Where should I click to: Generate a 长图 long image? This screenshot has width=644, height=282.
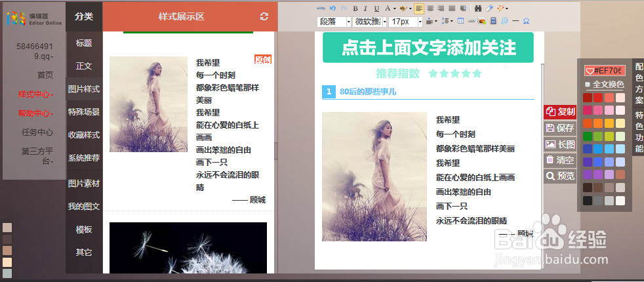tap(560, 144)
